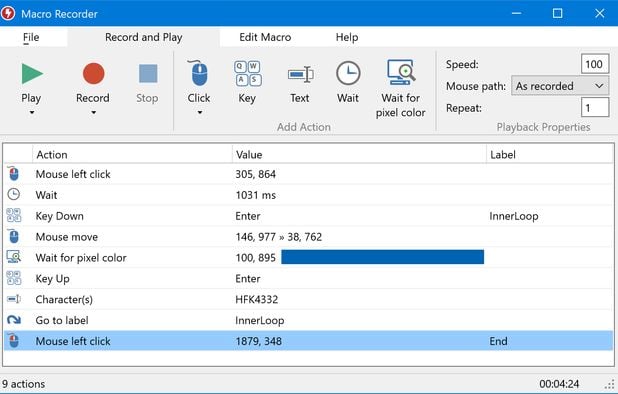Select the blue pixel color swatch

click(382, 257)
